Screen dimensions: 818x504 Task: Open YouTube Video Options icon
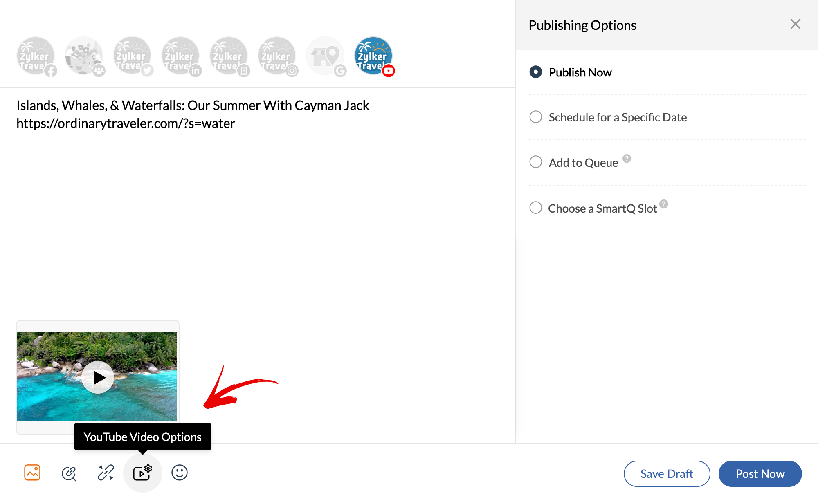click(142, 473)
